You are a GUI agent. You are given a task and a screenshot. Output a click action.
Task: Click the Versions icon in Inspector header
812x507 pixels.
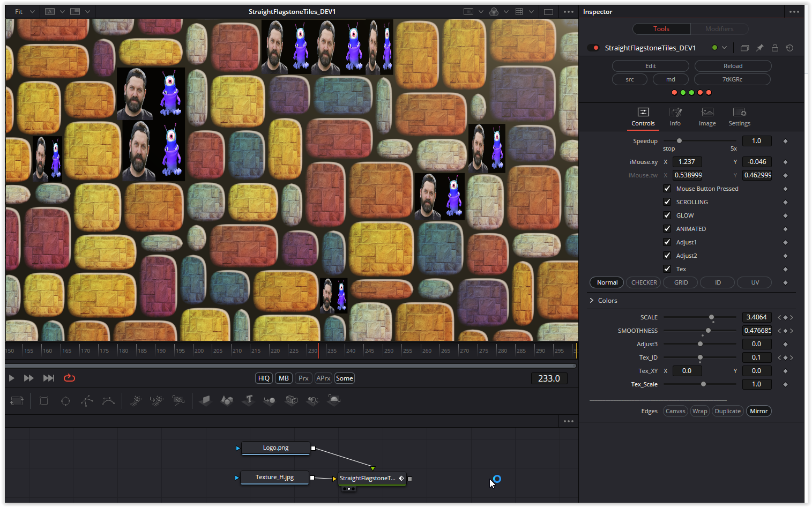pyautogui.click(x=744, y=48)
